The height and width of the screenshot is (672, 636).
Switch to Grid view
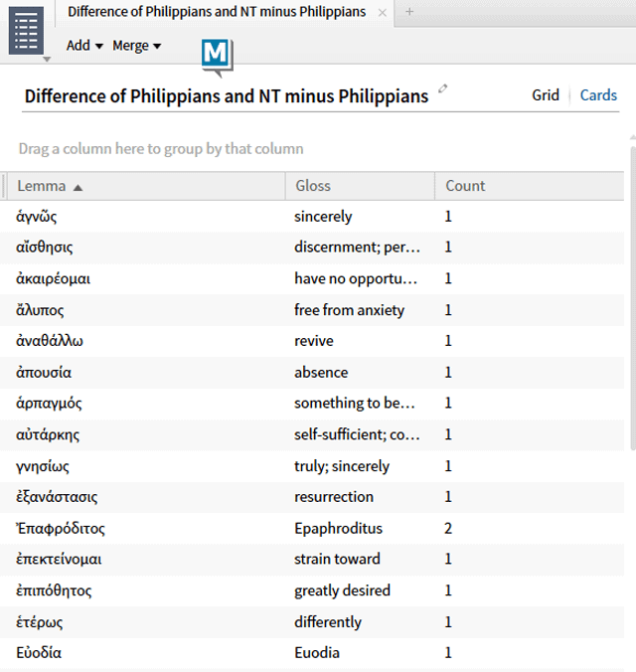[x=545, y=95]
